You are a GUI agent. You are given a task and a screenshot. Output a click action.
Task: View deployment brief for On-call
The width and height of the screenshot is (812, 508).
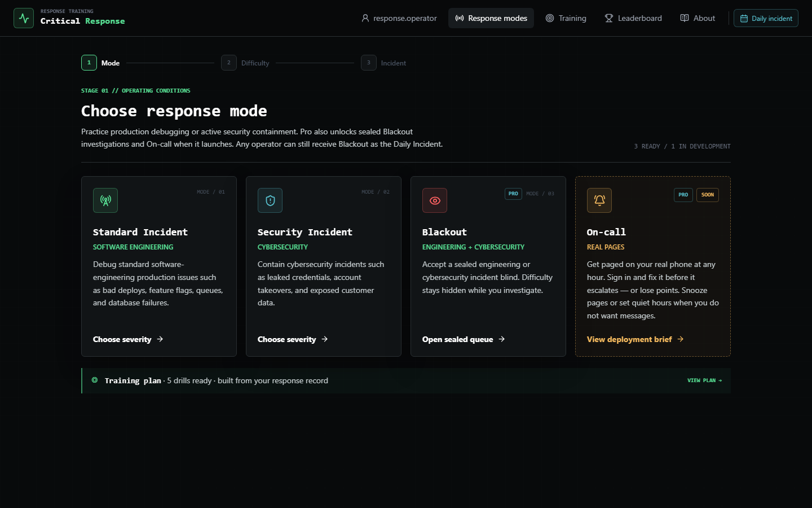pyautogui.click(x=636, y=339)
